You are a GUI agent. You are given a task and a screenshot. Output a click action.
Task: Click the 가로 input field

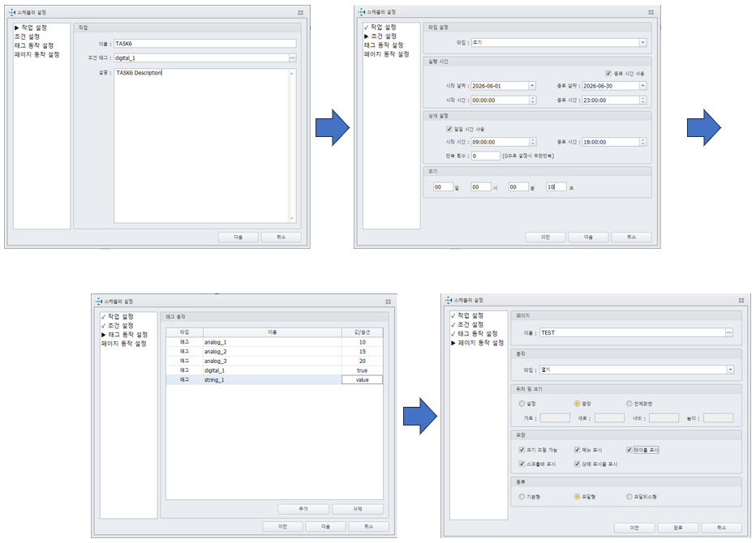click(x=555, y=417)
